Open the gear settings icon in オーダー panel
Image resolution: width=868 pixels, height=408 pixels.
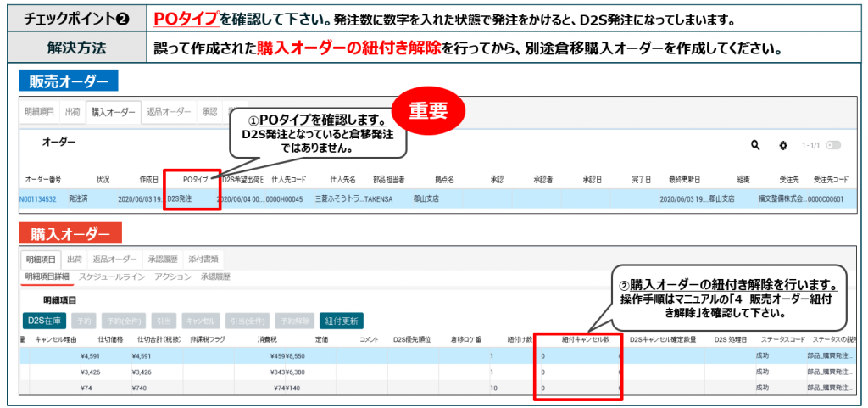(782, 145)
